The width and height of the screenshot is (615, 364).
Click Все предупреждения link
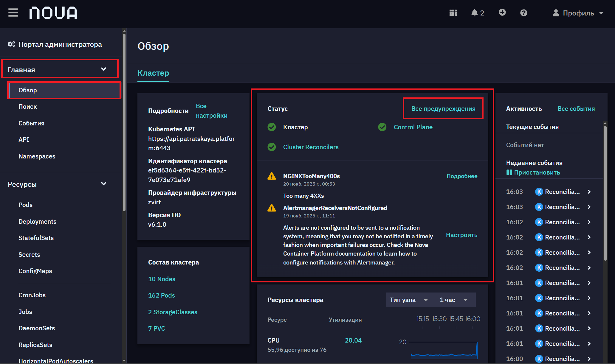tap(443, 109)
